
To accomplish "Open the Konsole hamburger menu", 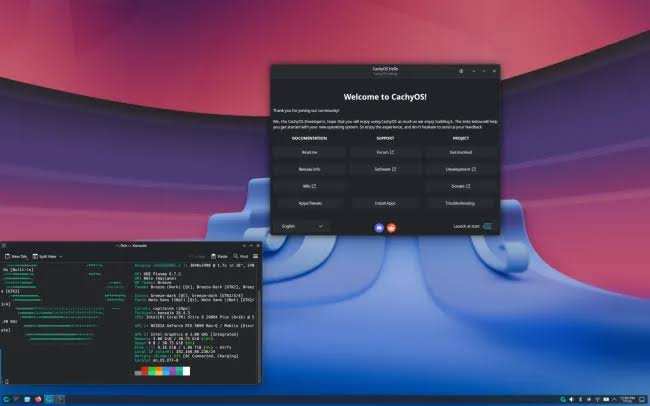I will 256,256.
